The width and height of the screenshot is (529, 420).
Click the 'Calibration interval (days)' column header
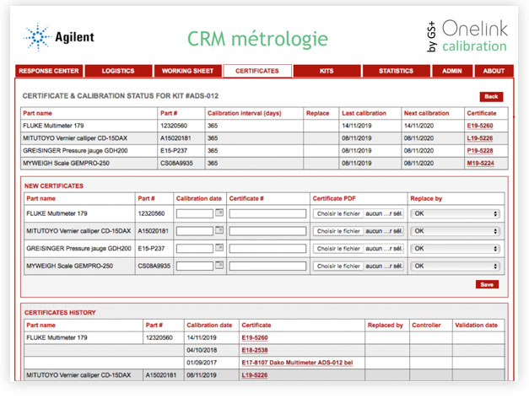tap(245, 113)
